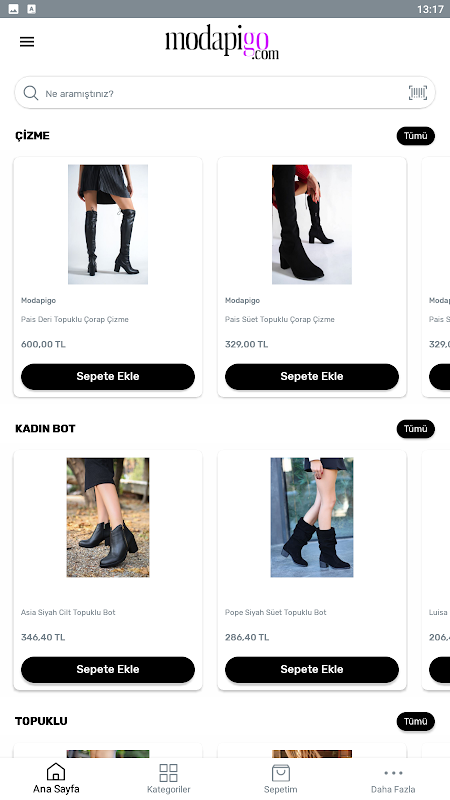Open Pope Siyah Süet boot product image
Image resolution: width=450 pixels, height=800 pixels.
click(312, 517)
